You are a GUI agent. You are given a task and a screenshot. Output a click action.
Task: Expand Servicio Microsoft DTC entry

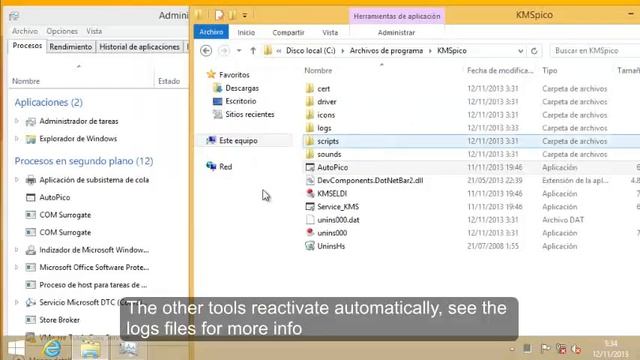(17, 302)
